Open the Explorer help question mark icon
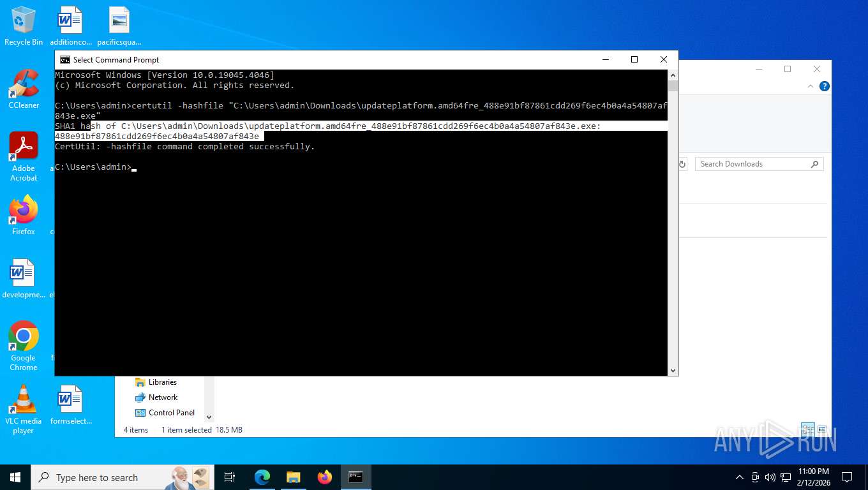This screenshot has height=490, width=868. [x=825, y=86]
